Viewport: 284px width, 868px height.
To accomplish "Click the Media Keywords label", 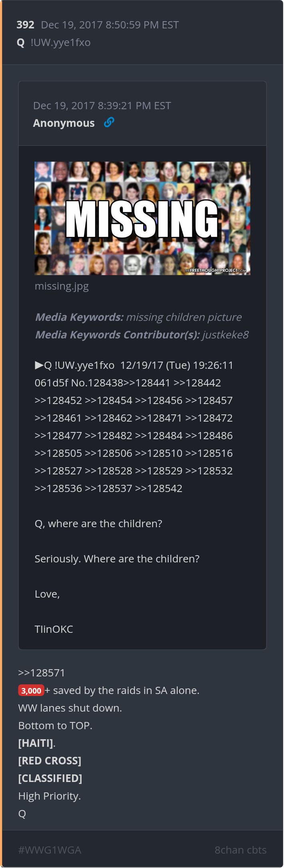I will pyautogui.click(x=79, y=317).
